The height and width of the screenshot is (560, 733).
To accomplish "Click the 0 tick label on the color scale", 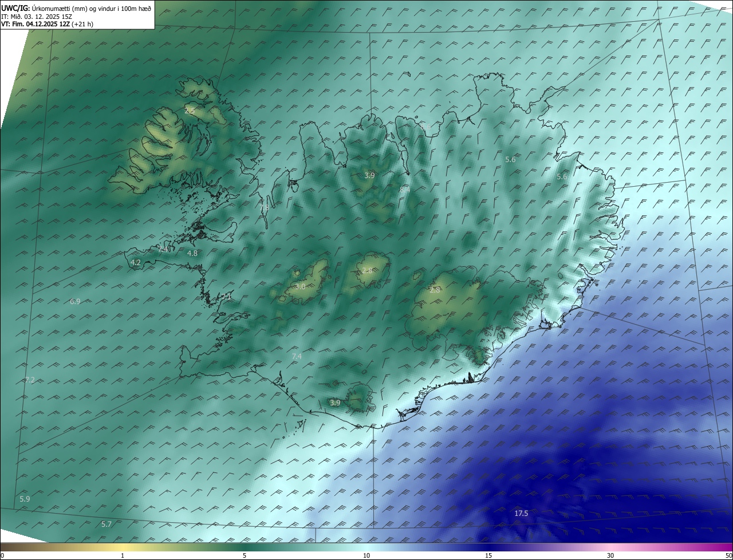I will pyautogui.click(x=2, y=555).
